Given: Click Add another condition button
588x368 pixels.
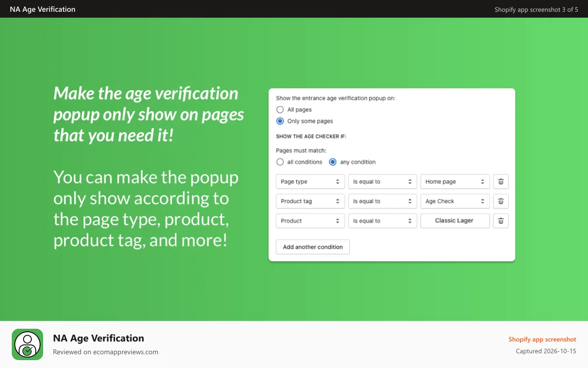Looking at the screenshot, I should [313, 247].
